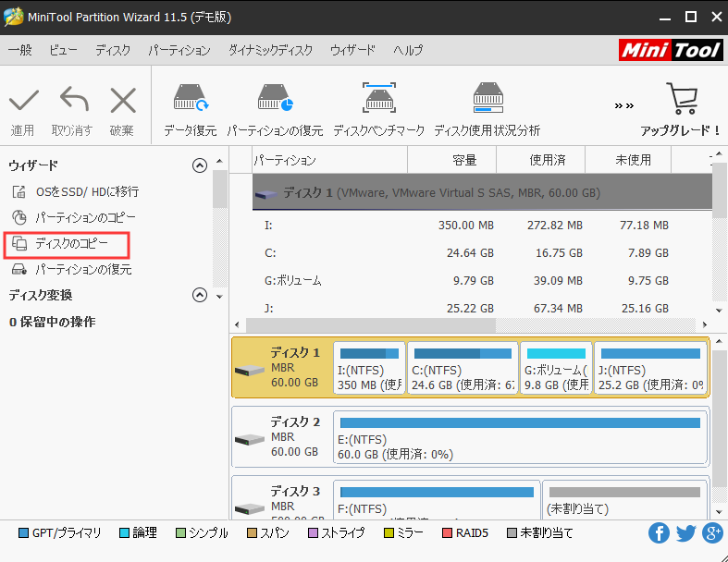Image resolution: width=728 pixels, height=562 pixels.
Task: Open the Google Plus share icon
Action: point(712,532)
